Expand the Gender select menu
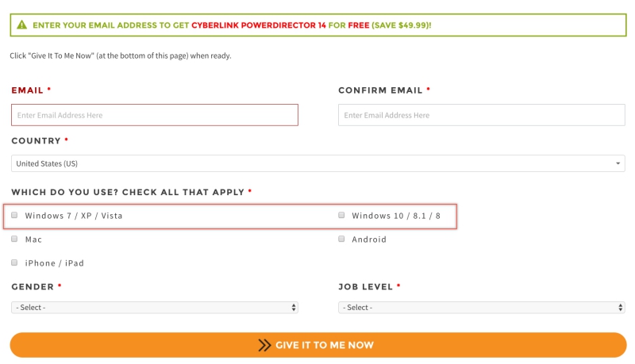 155,307
